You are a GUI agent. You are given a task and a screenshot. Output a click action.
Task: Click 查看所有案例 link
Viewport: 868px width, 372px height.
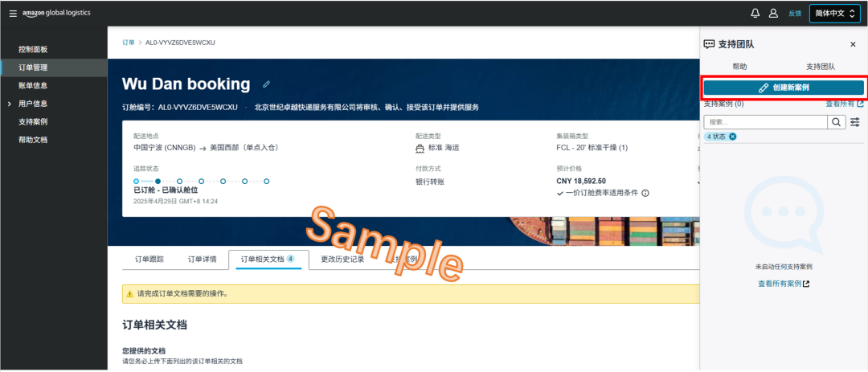pos(784,284)
